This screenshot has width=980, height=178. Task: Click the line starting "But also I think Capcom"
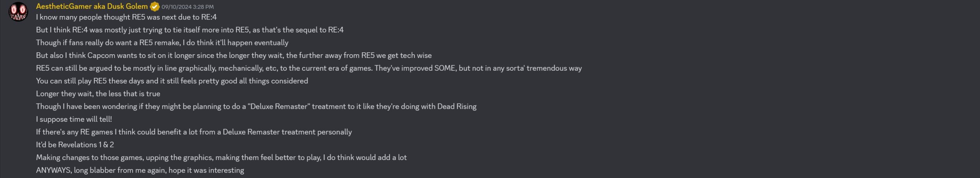pyautogui.click(x=234, y=55)
